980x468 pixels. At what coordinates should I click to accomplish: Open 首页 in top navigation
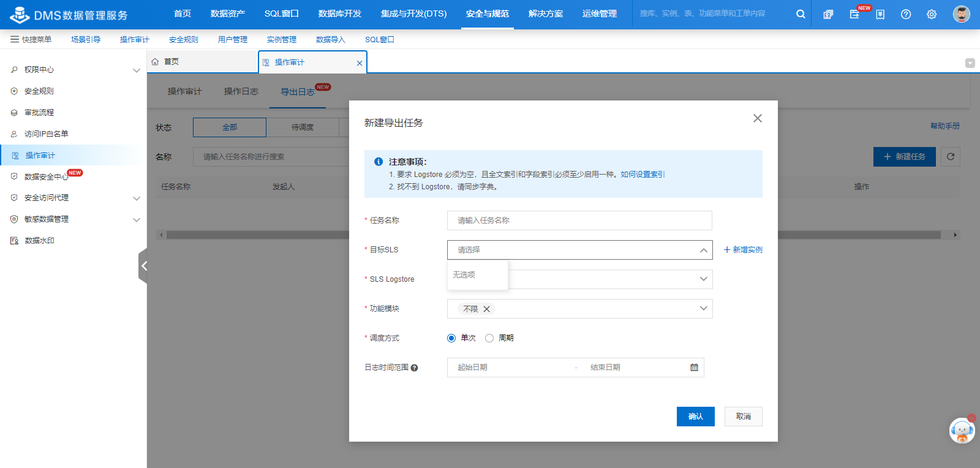pyautogui.click(x=183, y=14)
